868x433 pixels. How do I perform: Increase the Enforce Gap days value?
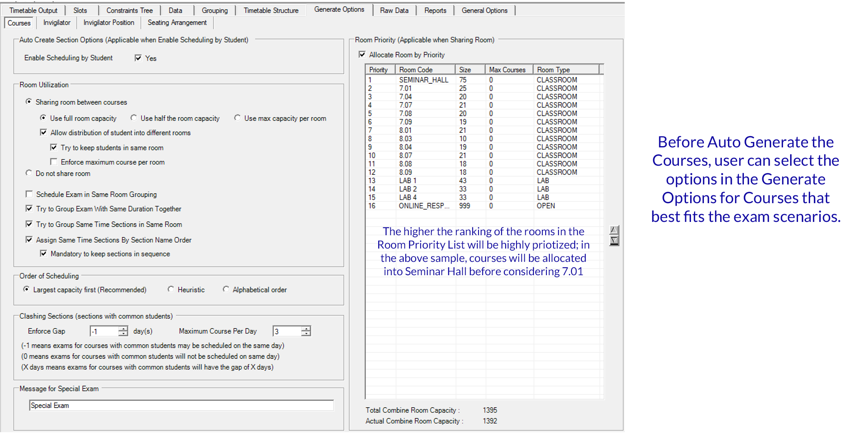point(123,328)
